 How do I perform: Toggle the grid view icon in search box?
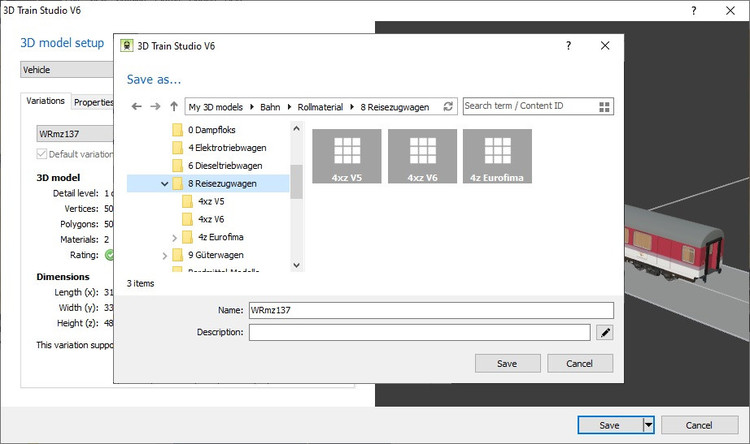point(604,106)
